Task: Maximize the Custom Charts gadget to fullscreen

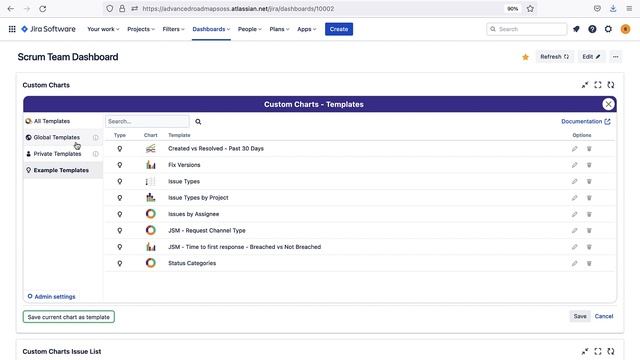Action: click(598, 85)
